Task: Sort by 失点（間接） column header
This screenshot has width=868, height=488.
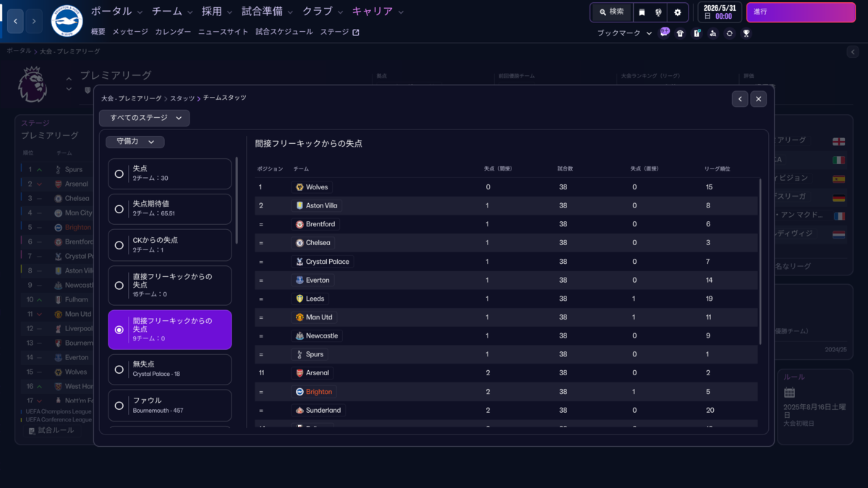Action: pos(498,168)
